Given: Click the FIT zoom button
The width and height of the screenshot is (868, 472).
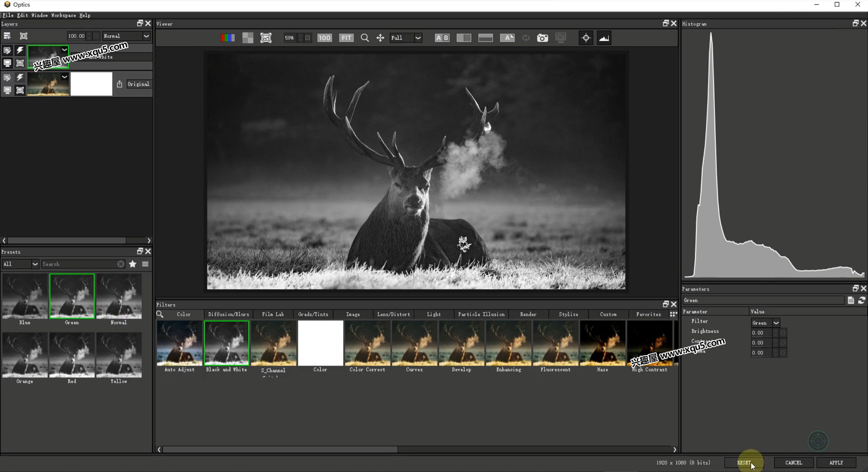Looking at the screenshot, I should pos(346,38).
